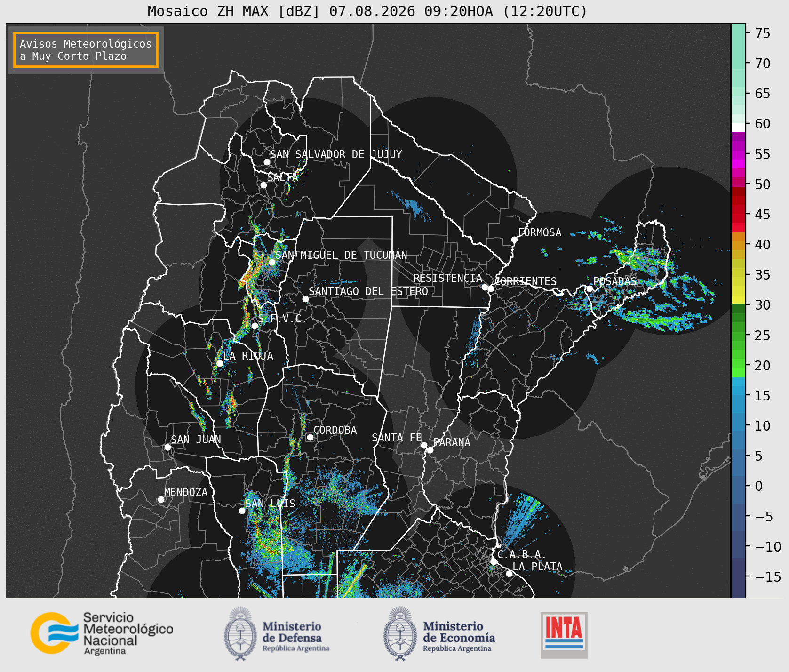Click the yellow 30 dBZ color band
789x672 pixels.
pyautogui.click(x=738, y=300)
